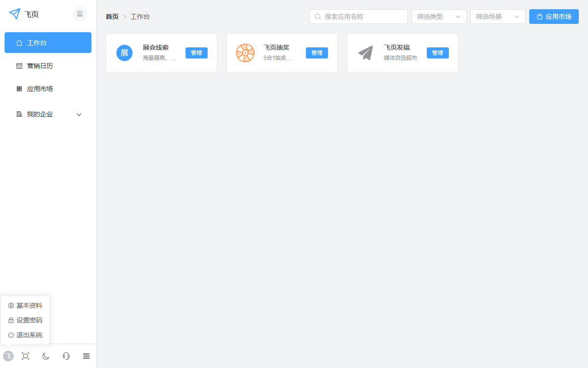This screenshot has height=368, width=588.
Task: Collapse the sidebar with the indent icon
Action: (x=86, y=356)
